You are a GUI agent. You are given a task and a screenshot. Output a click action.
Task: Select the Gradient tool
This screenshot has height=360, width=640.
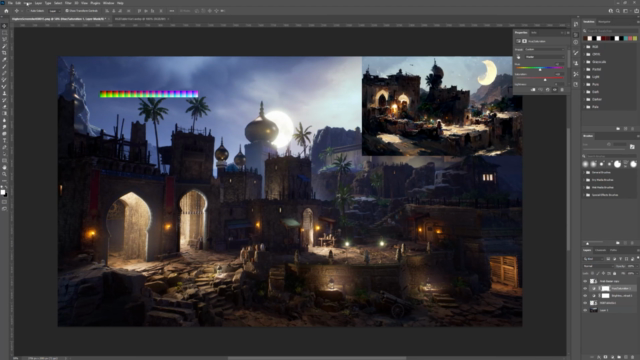click(4, 113)
